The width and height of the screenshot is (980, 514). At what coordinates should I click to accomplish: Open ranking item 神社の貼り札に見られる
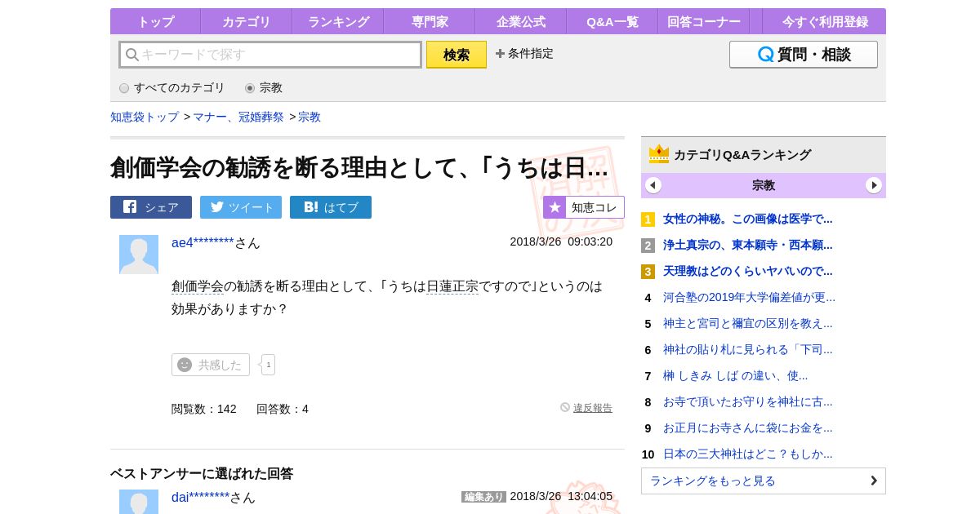tap(748, 349)
